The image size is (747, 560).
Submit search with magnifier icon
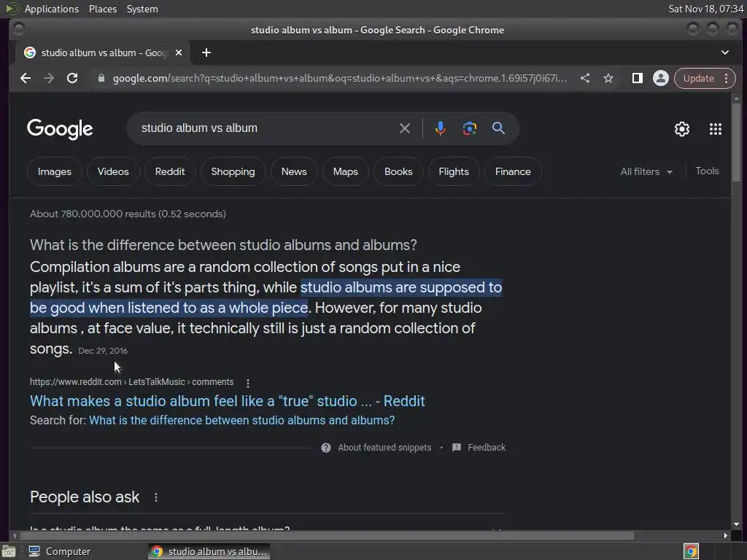(x=498, y=128)
